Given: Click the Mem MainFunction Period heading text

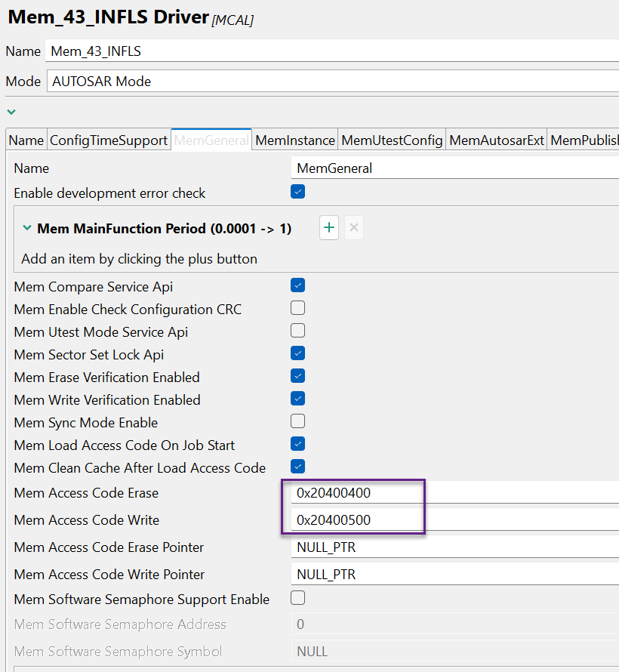Looking at the screenshot, I should pos(164,229).
